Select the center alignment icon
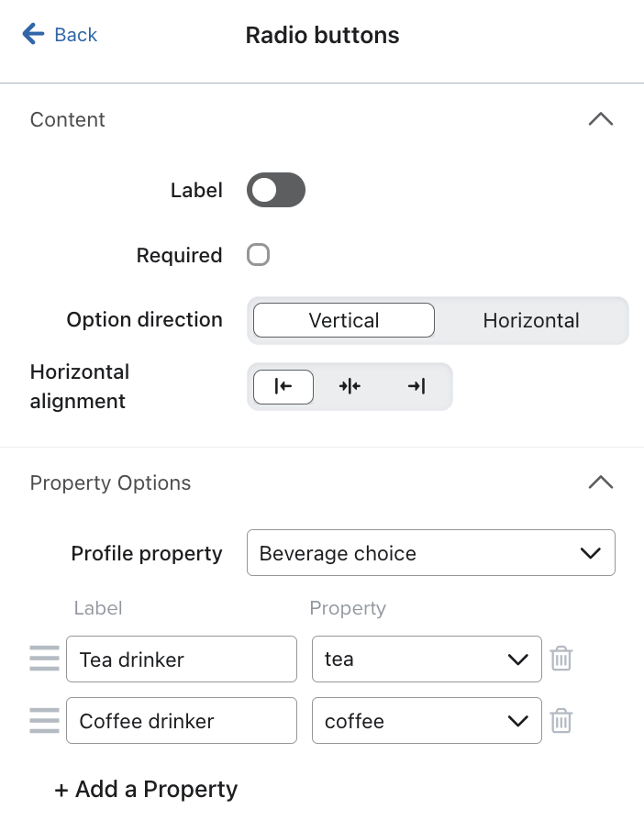Screen dimensions: 644x820 coord(350,386)
